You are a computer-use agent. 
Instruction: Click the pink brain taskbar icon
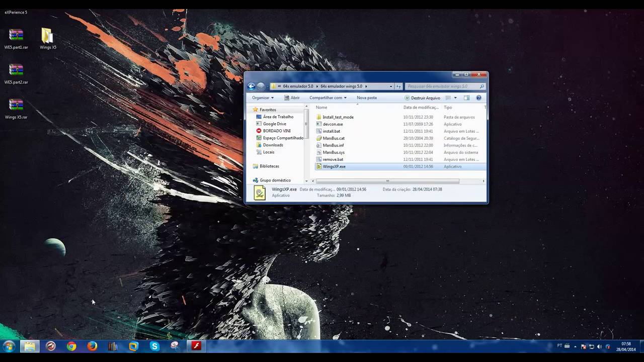coord(175,346)
